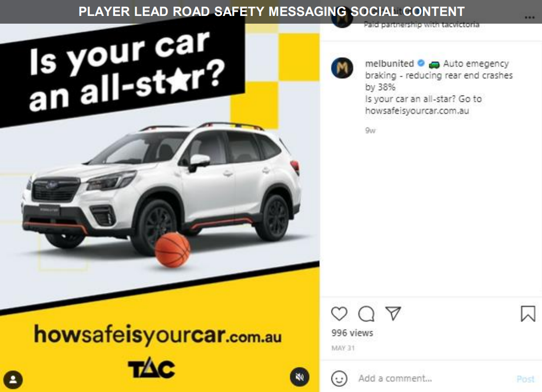Click the Post comment button
Image resolution: width=542 pixels, height=392 pixels.
pyautogui.click(x=526, y=379)
